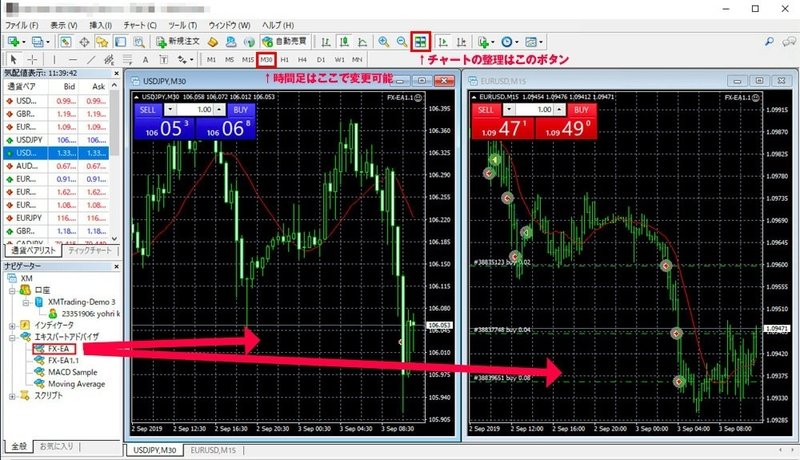This screenshot has width=800, height=460.
Task: Collapse the エキスパートアドバイザ tree node
Action: tap(12, 337)
